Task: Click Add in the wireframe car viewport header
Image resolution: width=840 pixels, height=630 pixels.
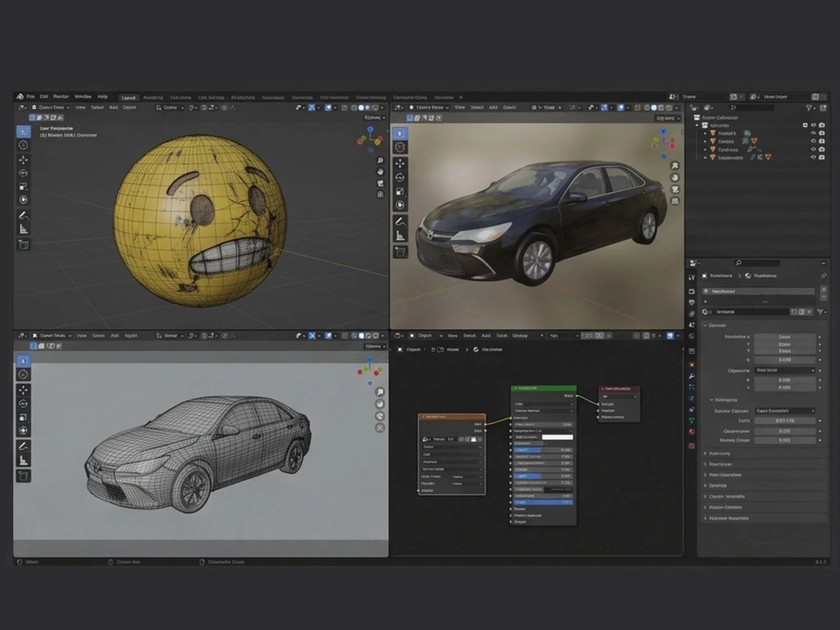Action: pyautogui.click(x=114, y=335)
